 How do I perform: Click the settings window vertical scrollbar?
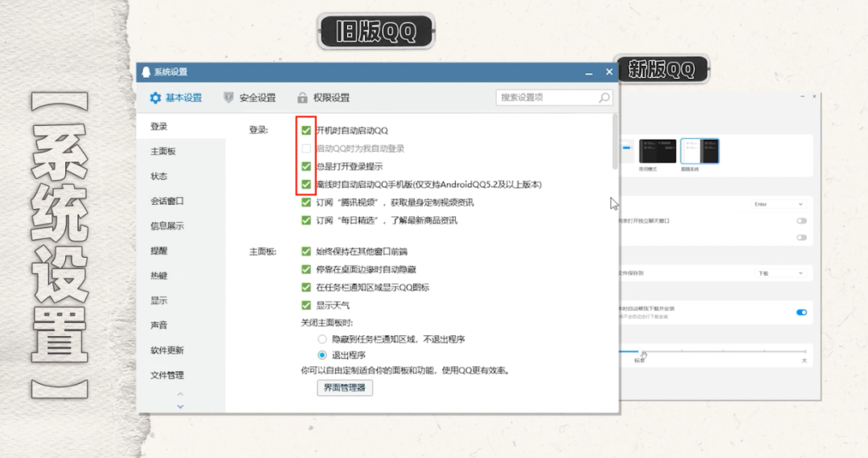click(x=615, y=142)
